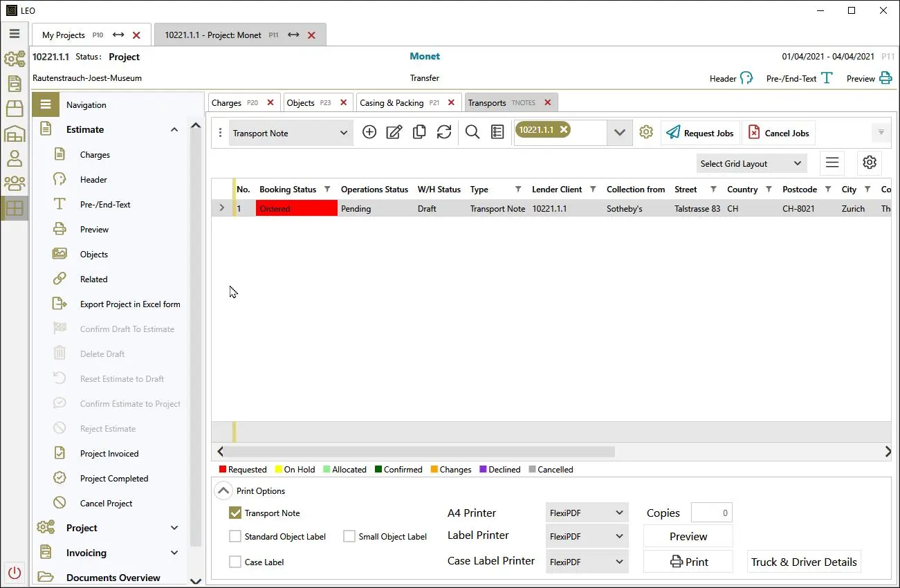Click the Request Jobs button

tap(701, 133)
